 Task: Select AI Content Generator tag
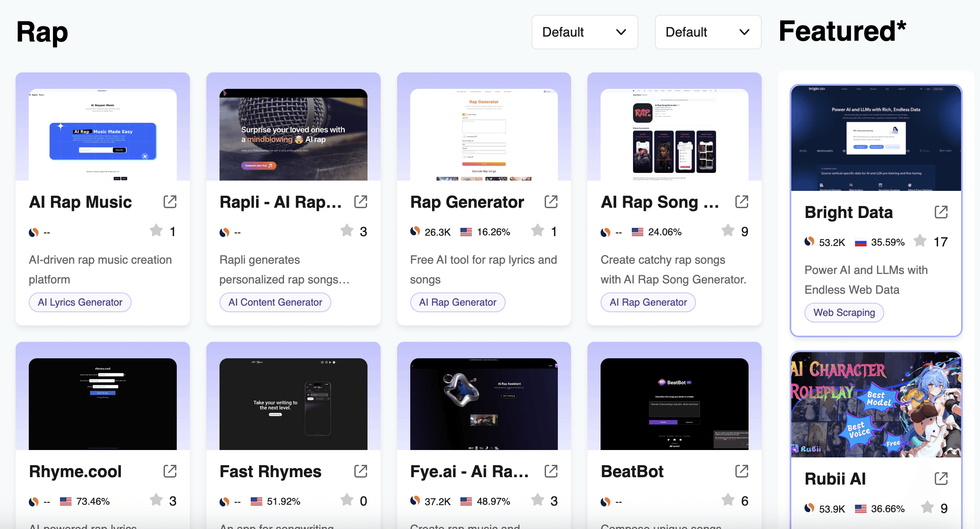(275, 302)
